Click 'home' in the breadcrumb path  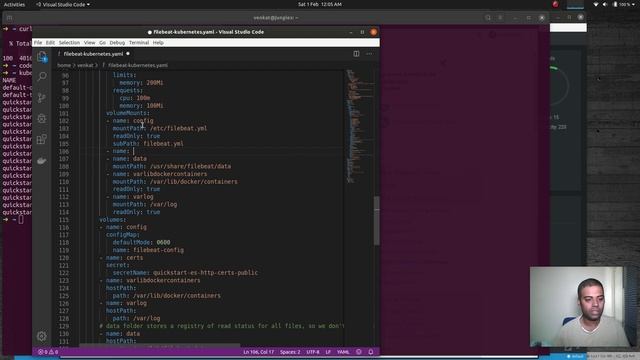[x=64, y=65]
